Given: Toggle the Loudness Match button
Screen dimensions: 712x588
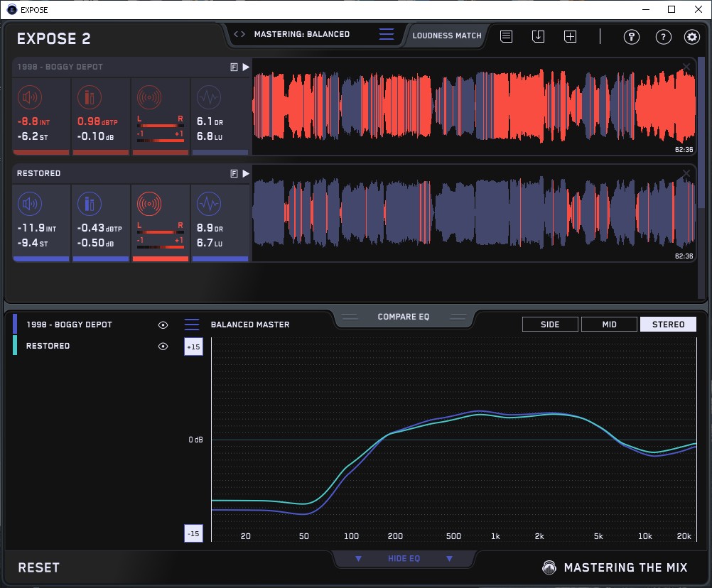Looking at the screenshot, I should (447, 35).
